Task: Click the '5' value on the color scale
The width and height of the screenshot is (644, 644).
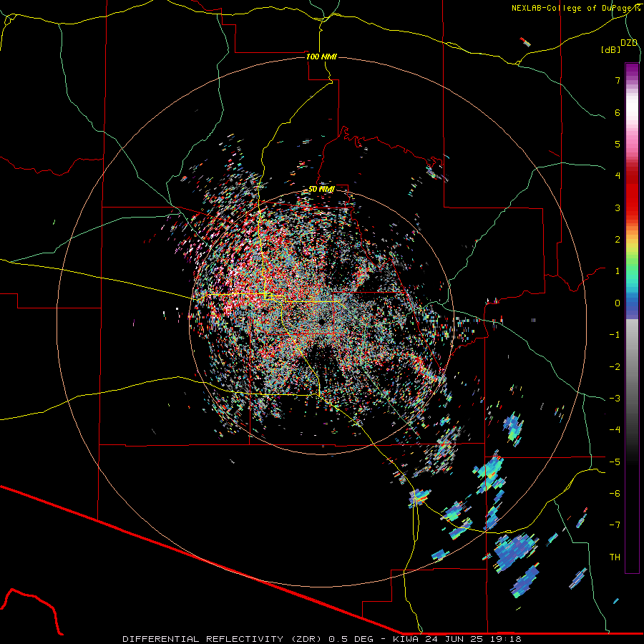Action: pos(618,144)
